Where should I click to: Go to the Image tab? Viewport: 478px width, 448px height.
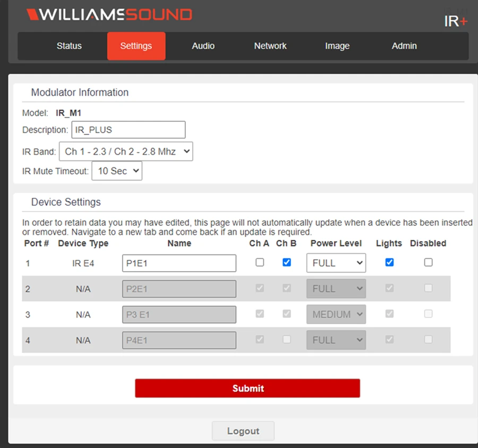coord(337,46)
